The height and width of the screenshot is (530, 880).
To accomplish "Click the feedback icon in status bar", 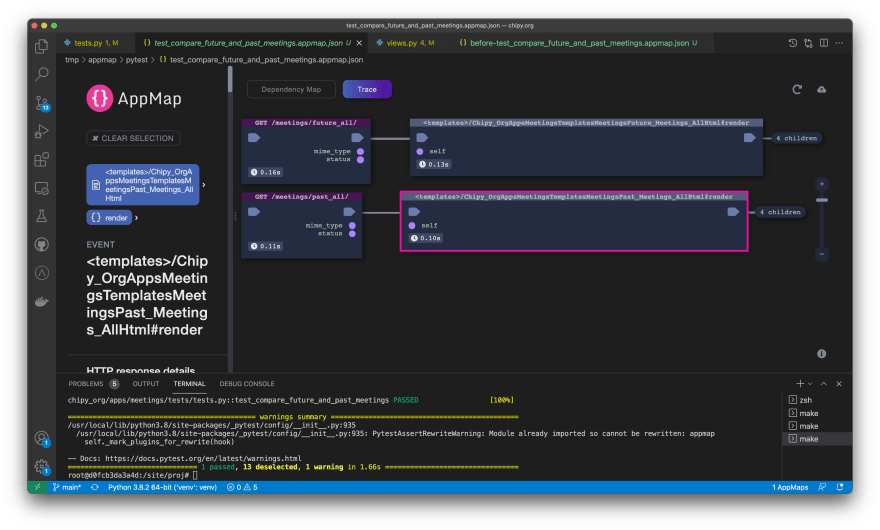I will (822, 487).
